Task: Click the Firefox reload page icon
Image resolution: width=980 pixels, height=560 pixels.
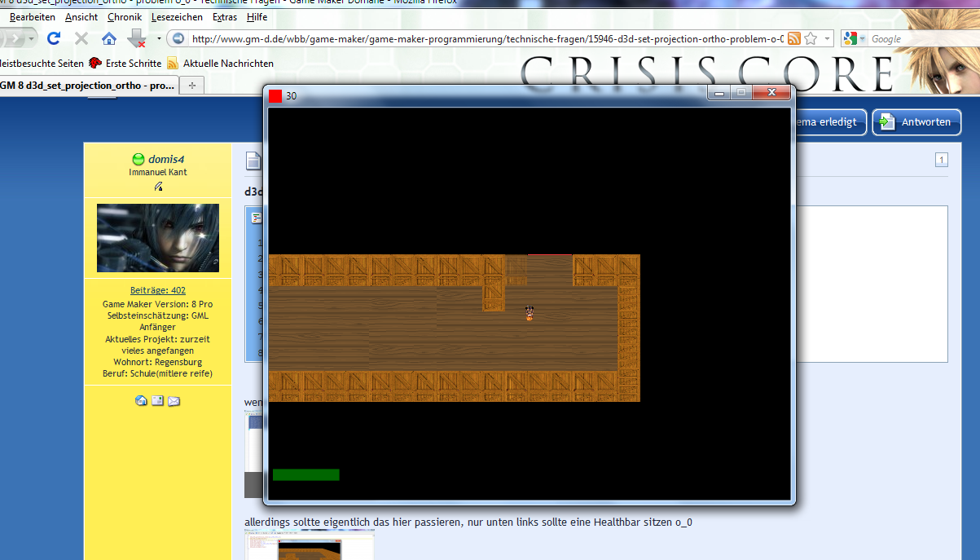Action: click(x=54, y=38)
